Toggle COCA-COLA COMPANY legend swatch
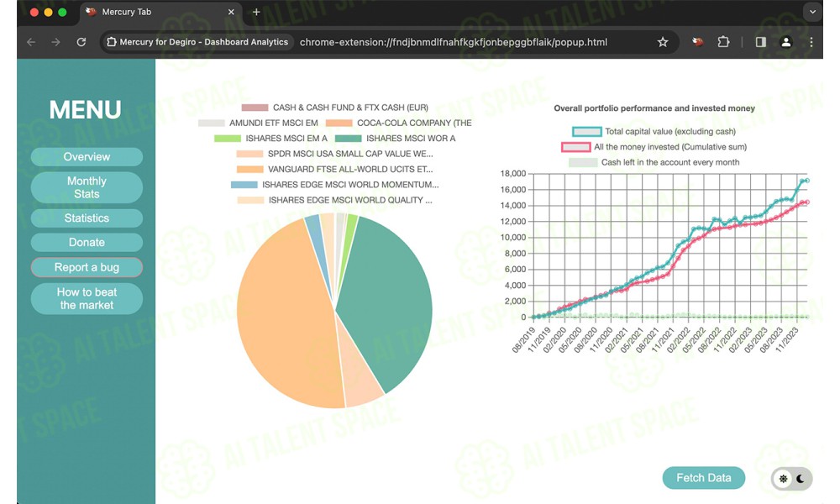This screenshot has width=840, height=504. point(339,123)
